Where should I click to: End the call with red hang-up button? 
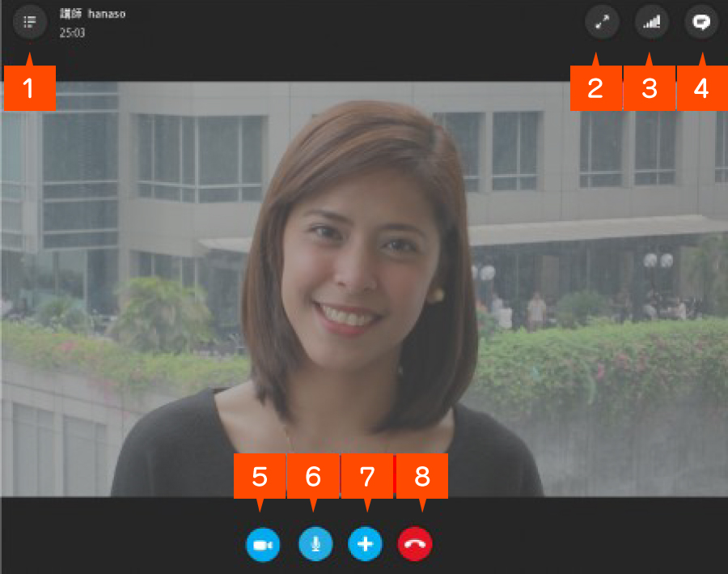coord(415,545)
